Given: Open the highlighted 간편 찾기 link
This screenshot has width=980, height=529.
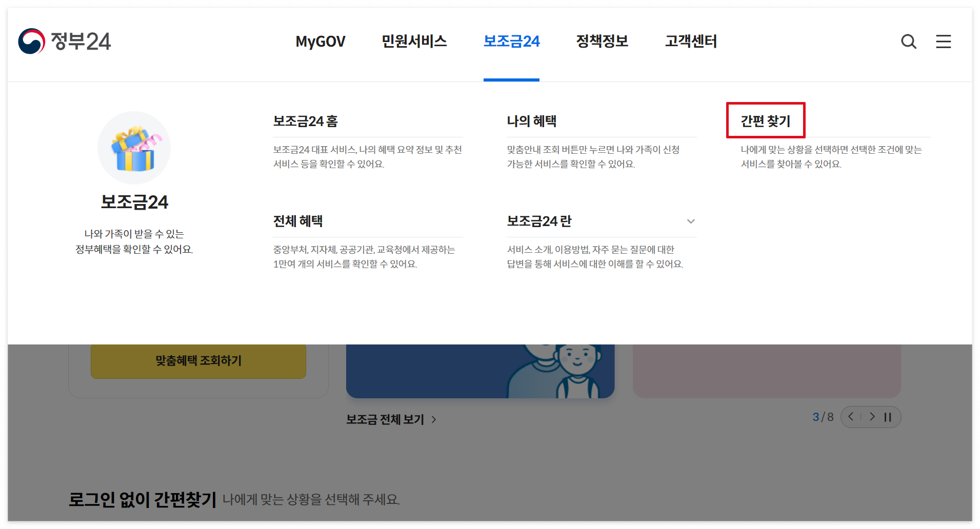Looking at the screenshot, I should [x=766, y=120].
